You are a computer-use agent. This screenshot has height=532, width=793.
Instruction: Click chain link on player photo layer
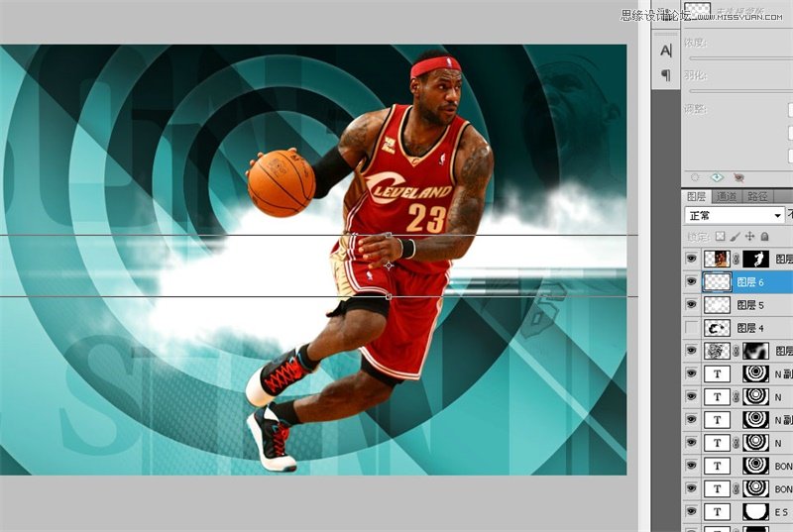(736, 260)
